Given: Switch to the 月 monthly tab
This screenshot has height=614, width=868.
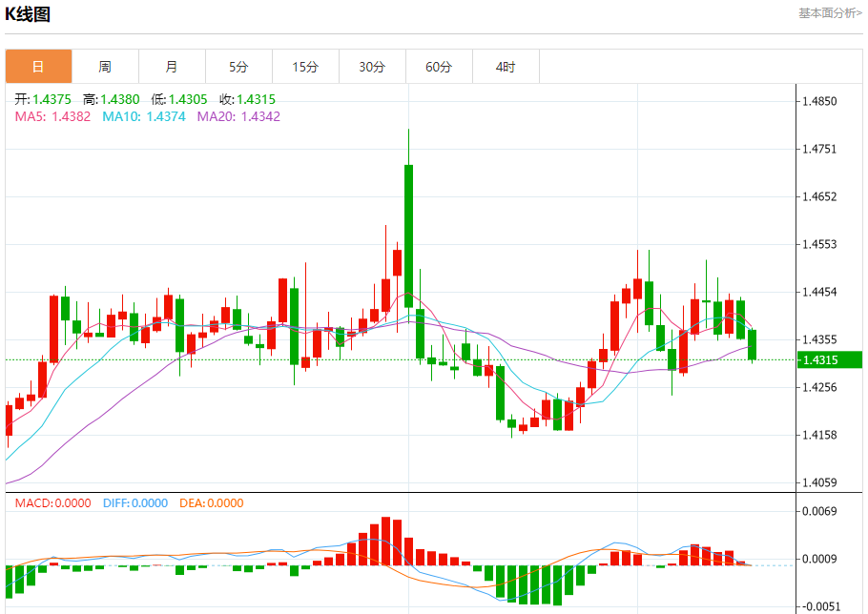Looking at the screenshot, I should point(172,67).
